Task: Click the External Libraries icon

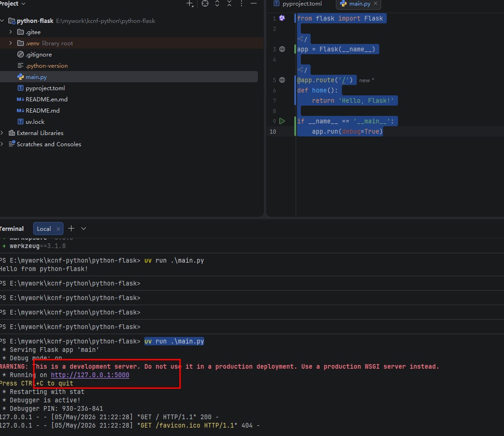Action: pos(12,133)
